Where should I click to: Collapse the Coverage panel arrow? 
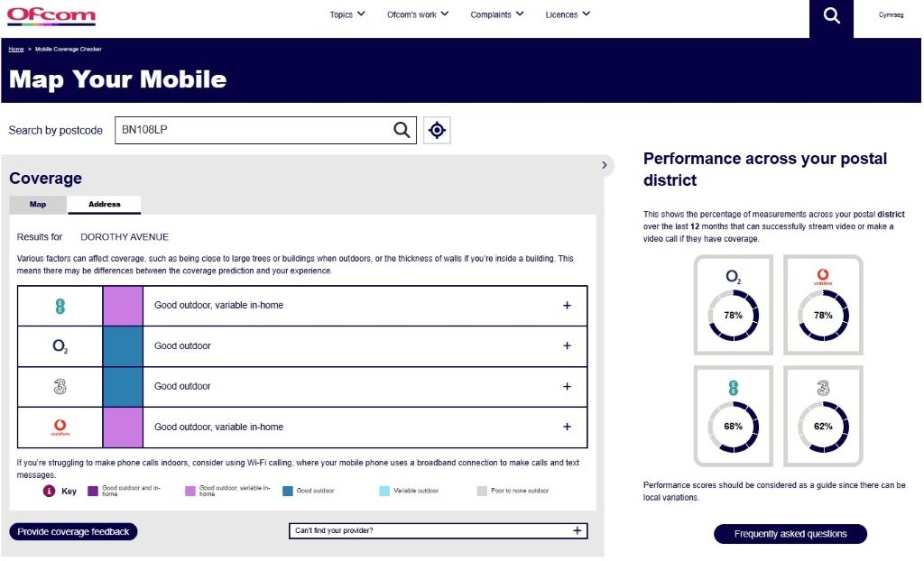click(604, 165)
